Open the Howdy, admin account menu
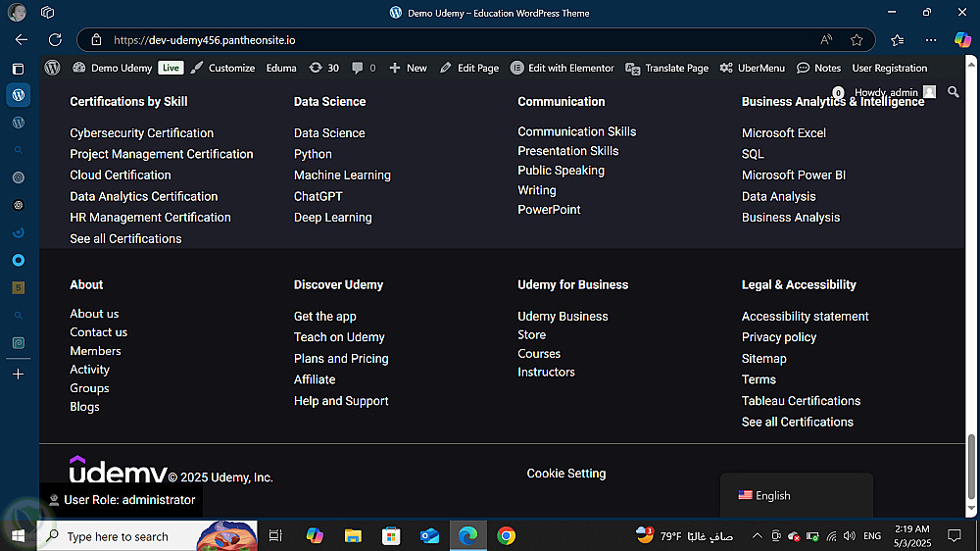The width and height of the screenshot is (980, 551). click(895, 92)
